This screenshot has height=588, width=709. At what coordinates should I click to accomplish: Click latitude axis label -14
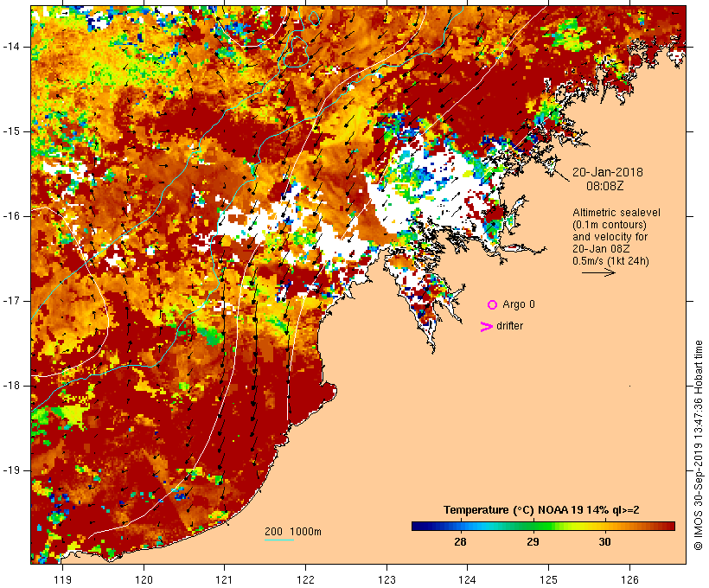point(10,47)
